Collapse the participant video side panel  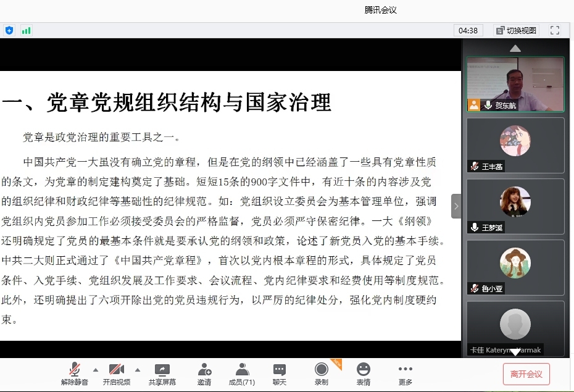click(x=456, y=206)
